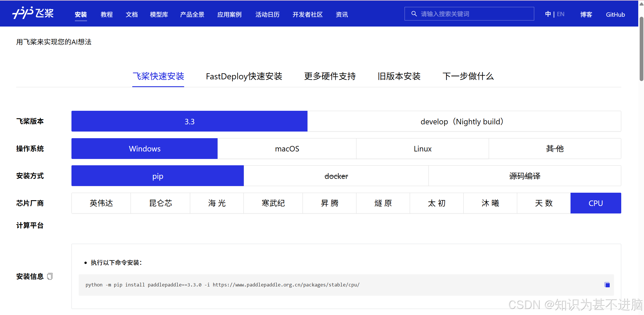Screen dimensions: 644x315
Task: Choose CPU as chip option
Action: [596, 203]
